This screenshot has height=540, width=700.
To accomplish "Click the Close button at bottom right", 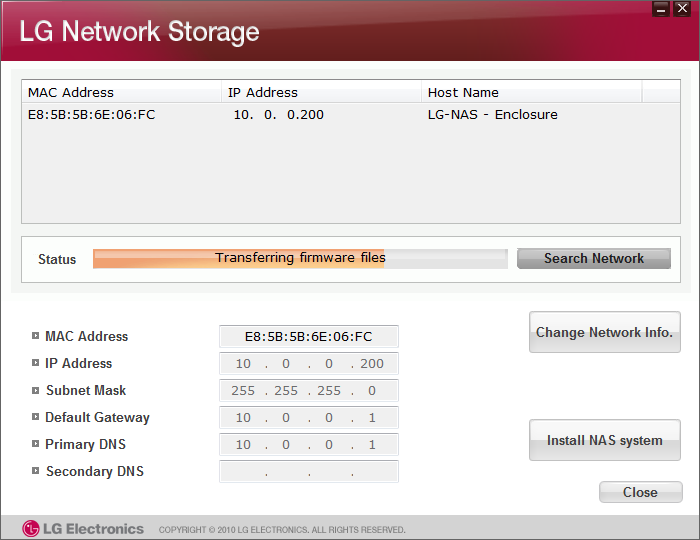I will [641, 492].
